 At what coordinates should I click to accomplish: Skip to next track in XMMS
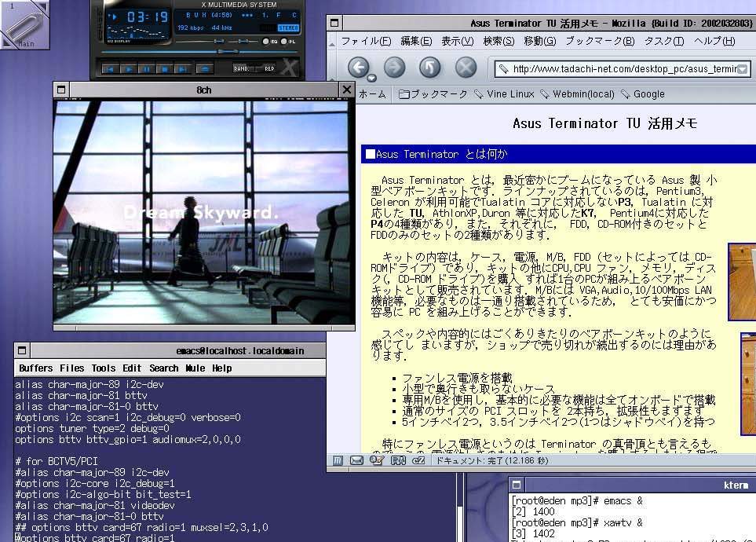182,69
